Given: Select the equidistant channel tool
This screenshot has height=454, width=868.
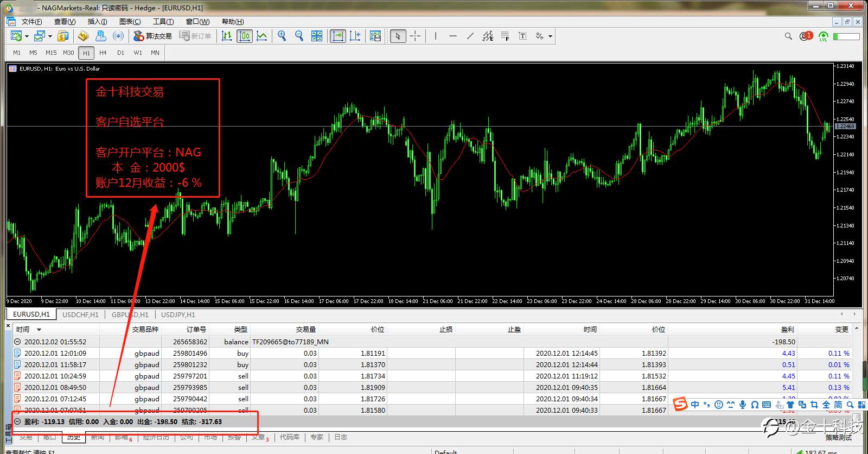Looking at the screenshot, I should coord(488,36).
